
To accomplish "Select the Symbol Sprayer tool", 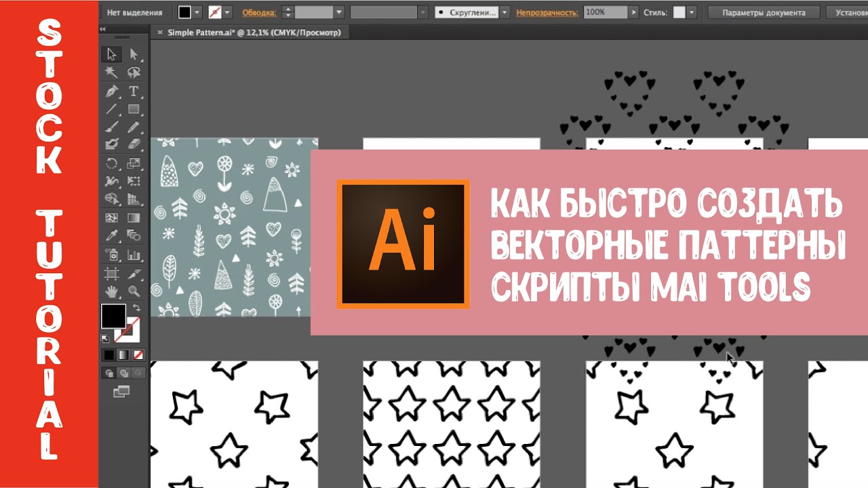I will coord(112,255).
